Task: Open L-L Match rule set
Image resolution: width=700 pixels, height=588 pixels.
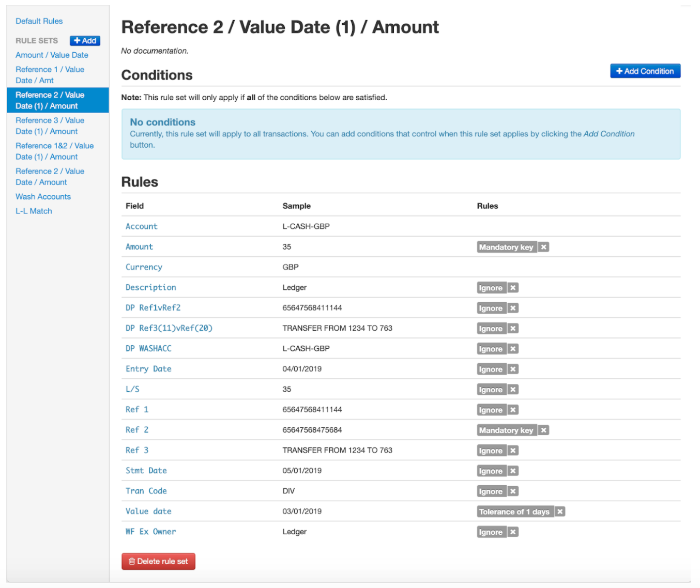Action: [x=34, y=211]
